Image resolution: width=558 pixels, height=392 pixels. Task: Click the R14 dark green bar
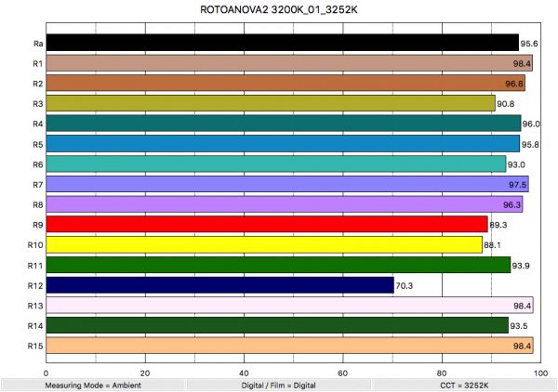point(277,325)
